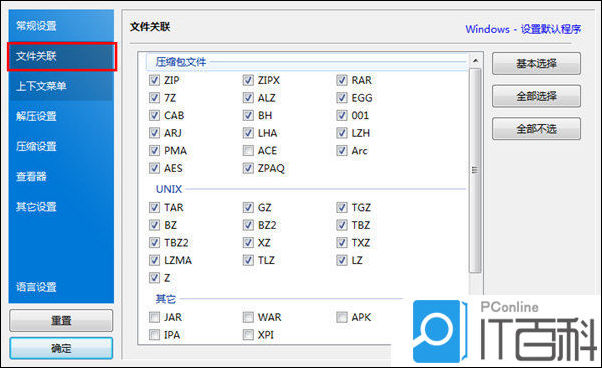Uncheck the CAB checkbox

coord(154,116)
